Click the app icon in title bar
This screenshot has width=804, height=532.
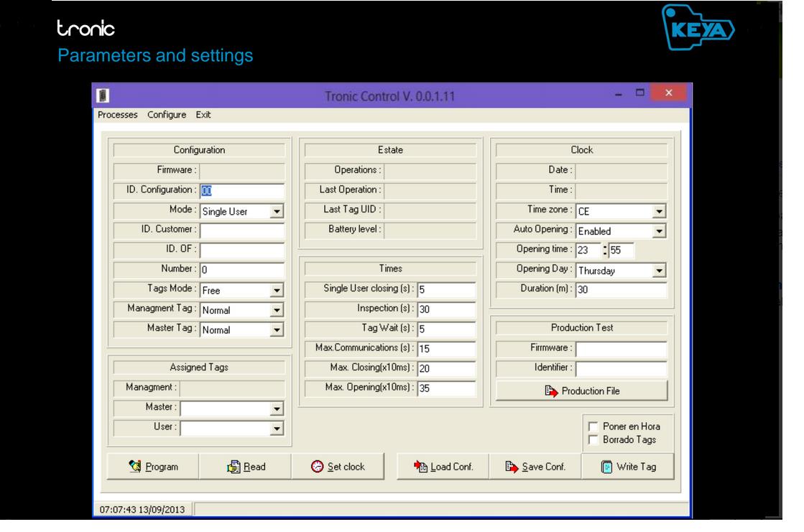[x=103, y=95]
